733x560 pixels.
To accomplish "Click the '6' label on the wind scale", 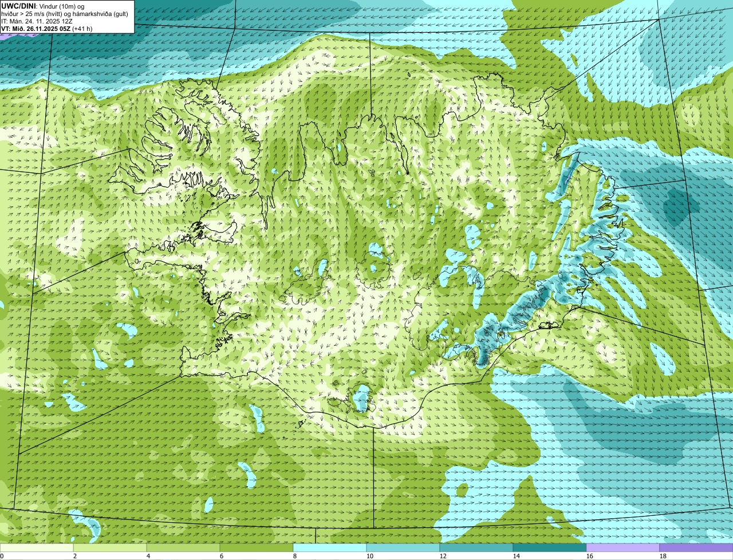I will (x=222, y=556).
